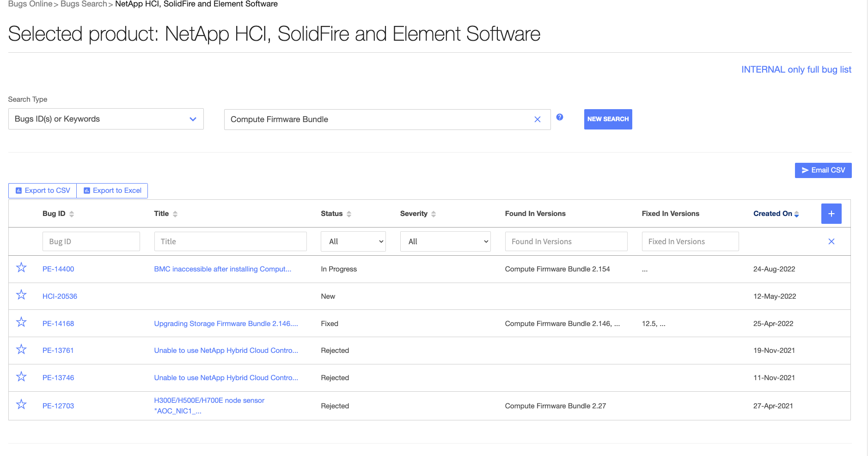Click the Bug ID filter input field
The height and width of the screenshot is (456, 868).
[x=91, y=241]
